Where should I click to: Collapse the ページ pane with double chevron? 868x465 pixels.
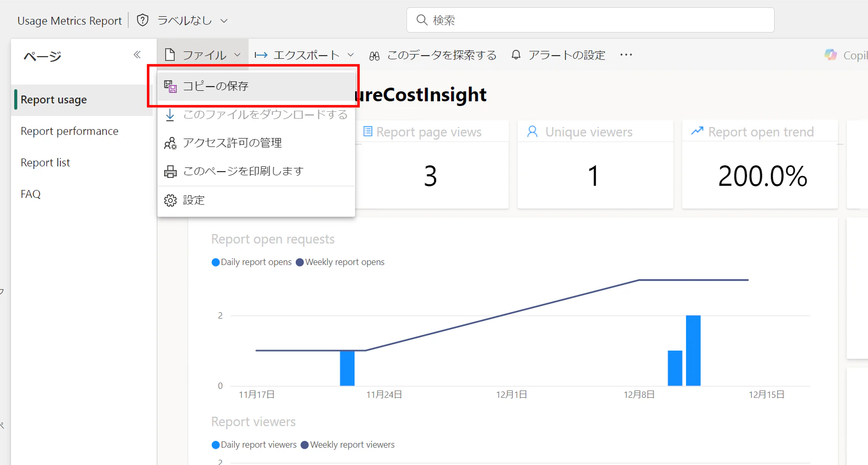pyautogui.click(x=137, y=55)
